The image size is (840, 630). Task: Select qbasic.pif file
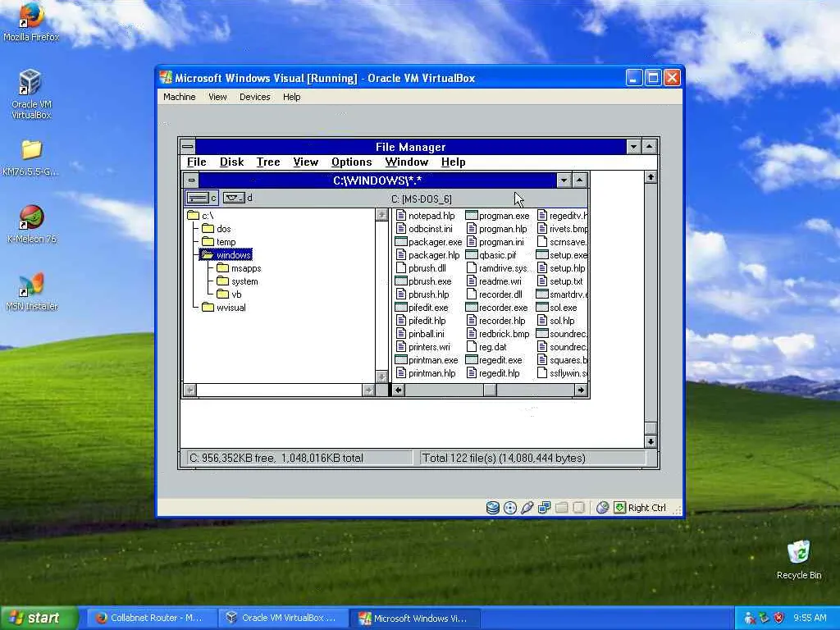[491, 255]
